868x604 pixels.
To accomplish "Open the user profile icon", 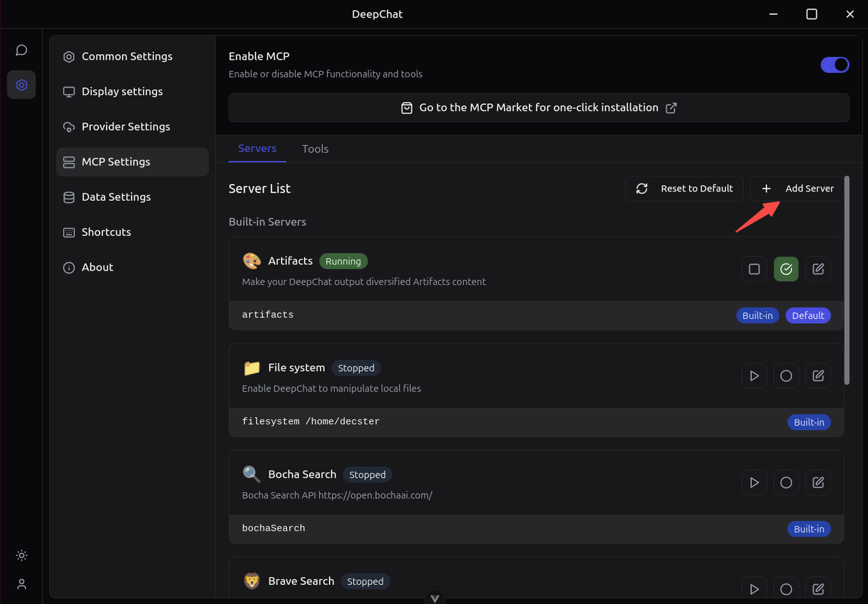I will [22, 584].
